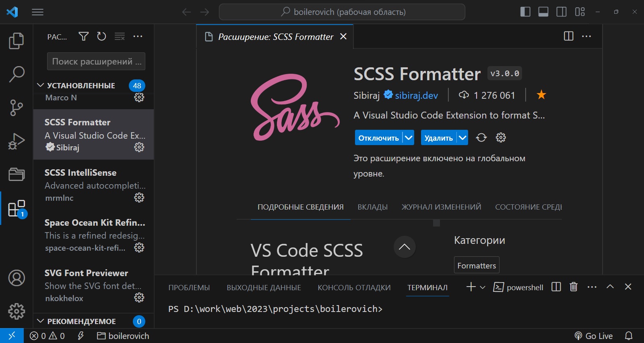Click the lightning bolt status bar icon
Viewport: 644px width, 343px height.
coord(80,336)
